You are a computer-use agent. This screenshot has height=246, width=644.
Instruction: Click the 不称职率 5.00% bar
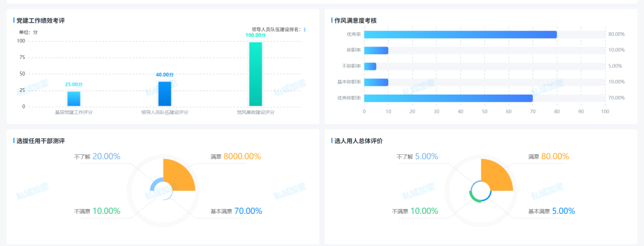[370, 66]
